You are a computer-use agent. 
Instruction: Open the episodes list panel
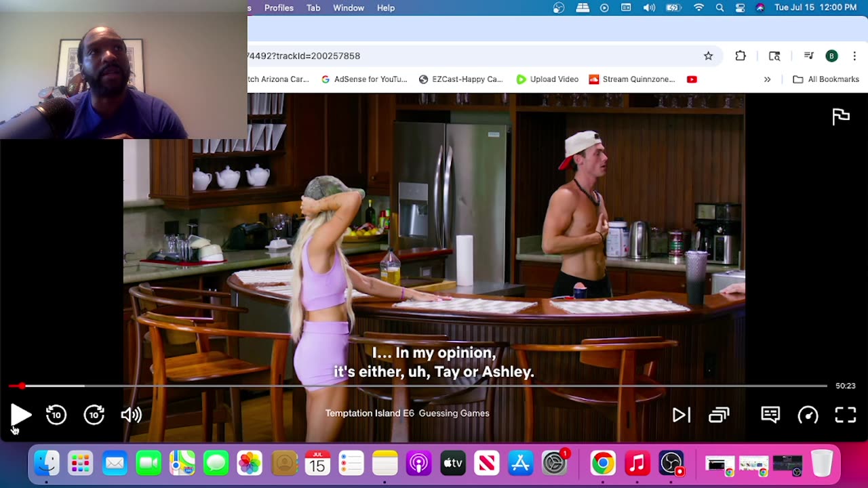pos(719,415)
